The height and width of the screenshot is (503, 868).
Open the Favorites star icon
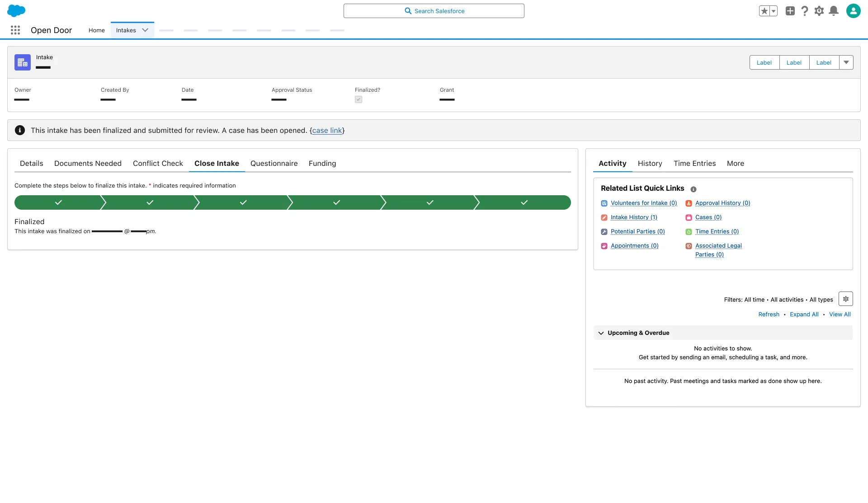(x=764, y=11)
